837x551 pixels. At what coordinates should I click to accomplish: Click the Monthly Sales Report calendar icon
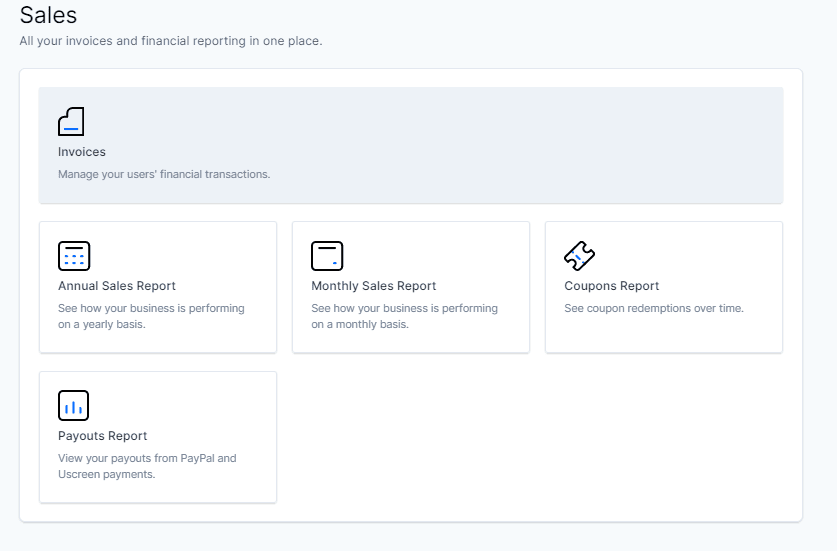(327, 256)
